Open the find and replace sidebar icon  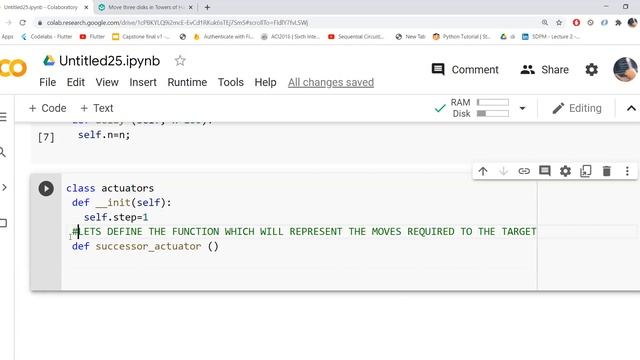[3, 153]
